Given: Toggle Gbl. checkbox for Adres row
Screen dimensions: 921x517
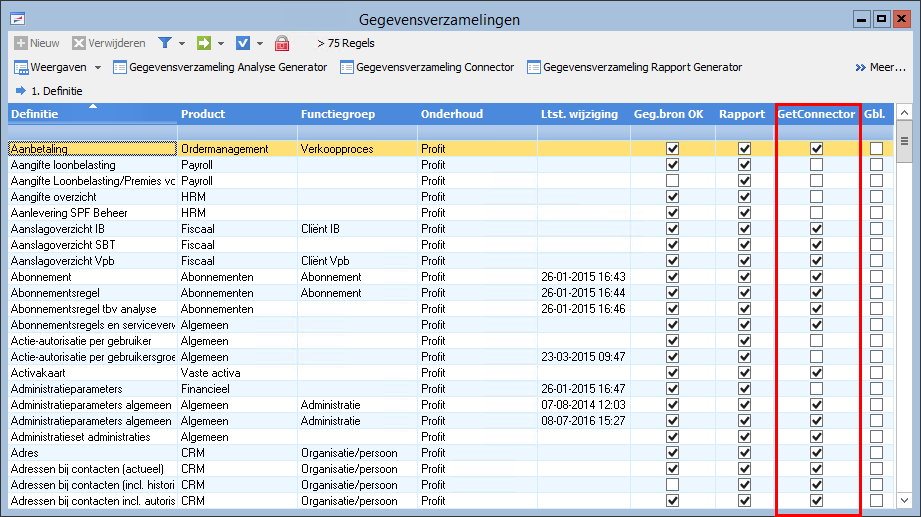Looking at the screenshot, I should pos(876,452).
